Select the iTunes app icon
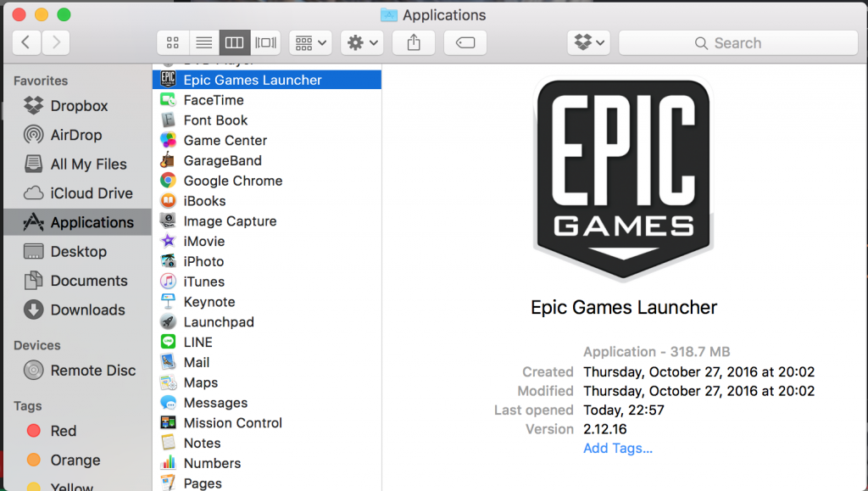Screen dimensions: 868x491 pyautogui.click(x=169, y=282)
